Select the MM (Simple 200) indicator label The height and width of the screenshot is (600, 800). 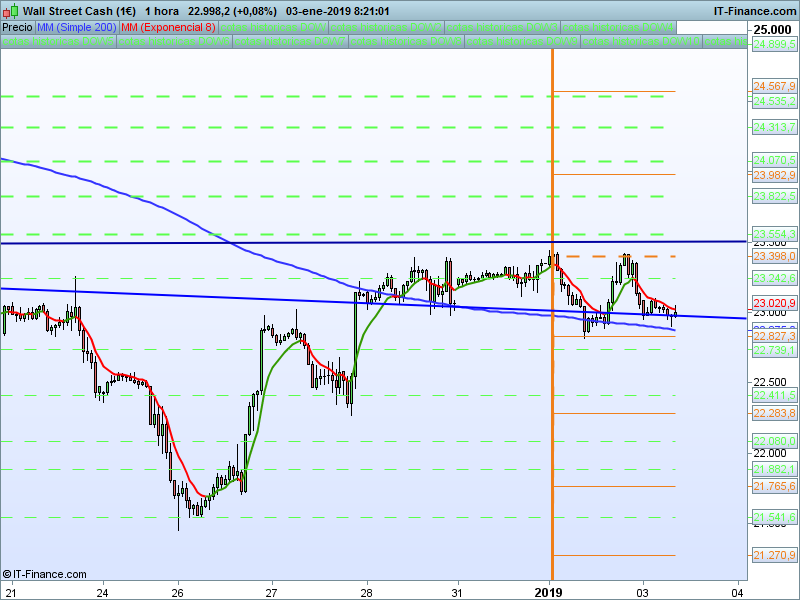tap(77, 28)
